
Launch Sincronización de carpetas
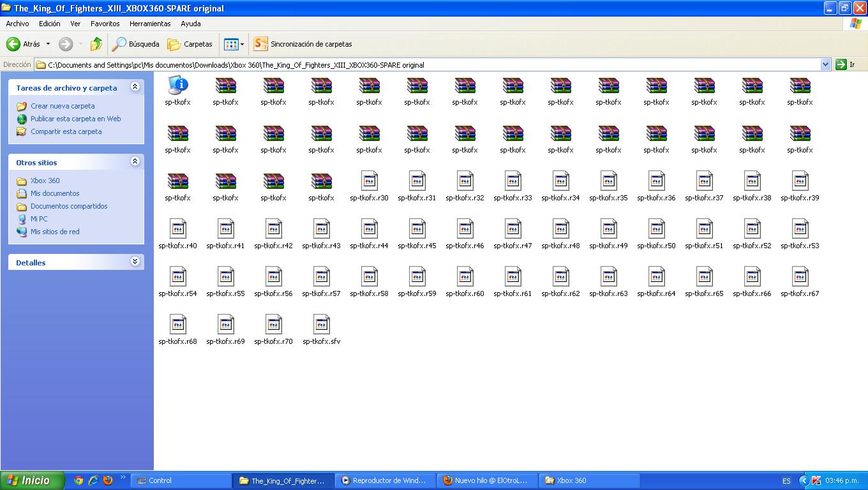(303, 44)
